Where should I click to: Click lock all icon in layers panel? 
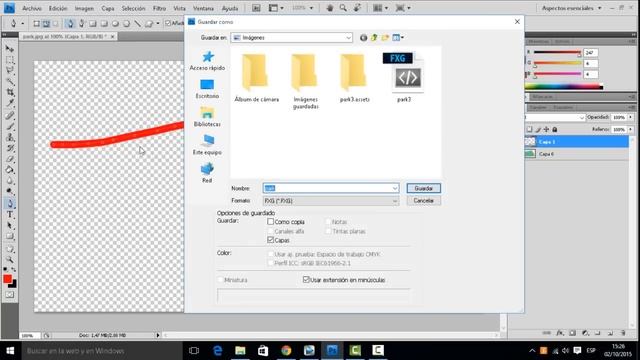[x=555, y=129]
